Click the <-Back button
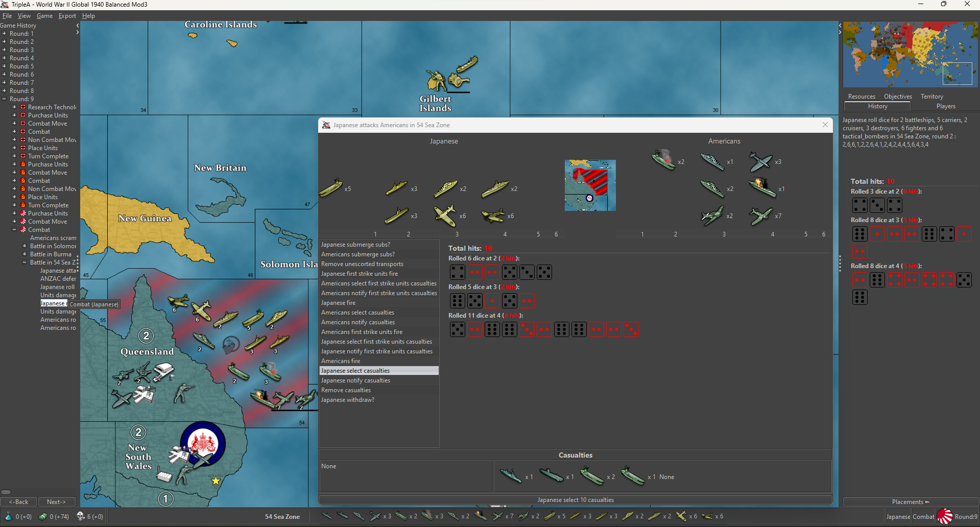Viewport: 980px width, 527px height. click(19, 502)
